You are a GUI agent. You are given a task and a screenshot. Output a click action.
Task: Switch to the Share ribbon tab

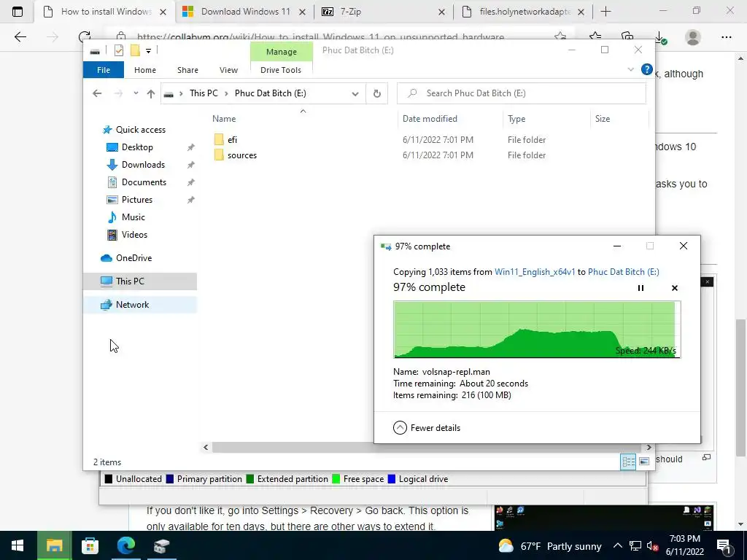click(187, 70)
